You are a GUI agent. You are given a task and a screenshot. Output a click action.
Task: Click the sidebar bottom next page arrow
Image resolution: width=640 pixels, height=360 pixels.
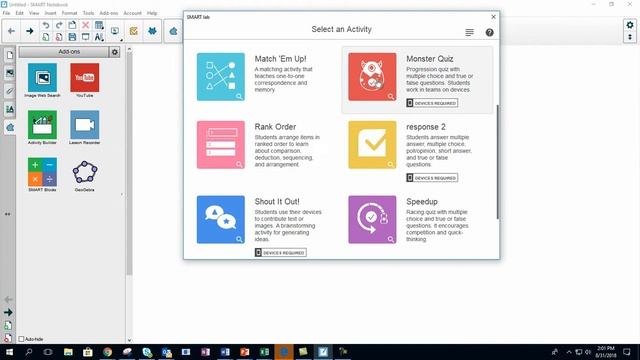[x=8, y=312]
